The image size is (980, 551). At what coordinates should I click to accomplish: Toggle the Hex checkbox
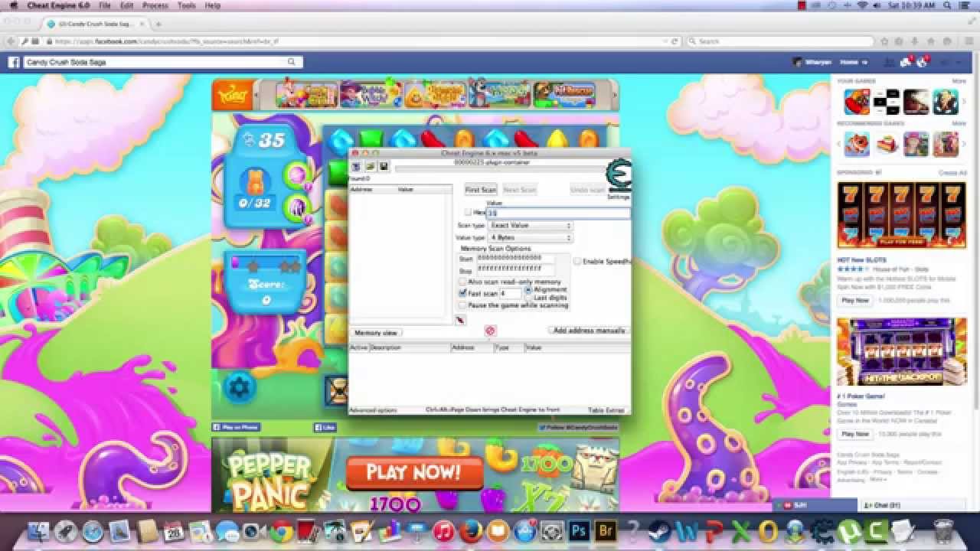point(469,212)
